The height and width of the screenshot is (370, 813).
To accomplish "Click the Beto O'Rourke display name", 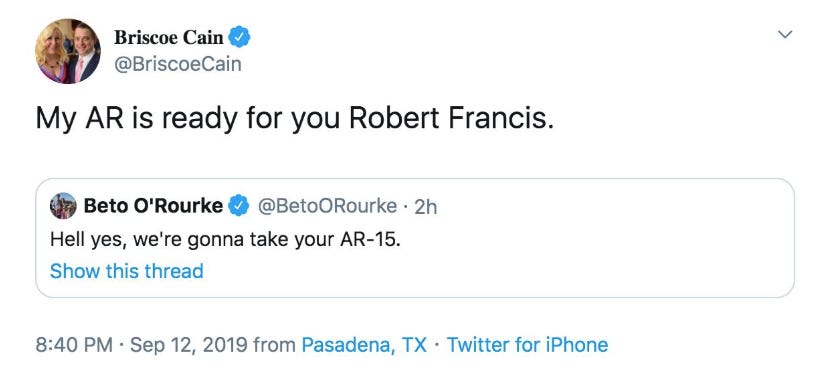I will 153,206.
